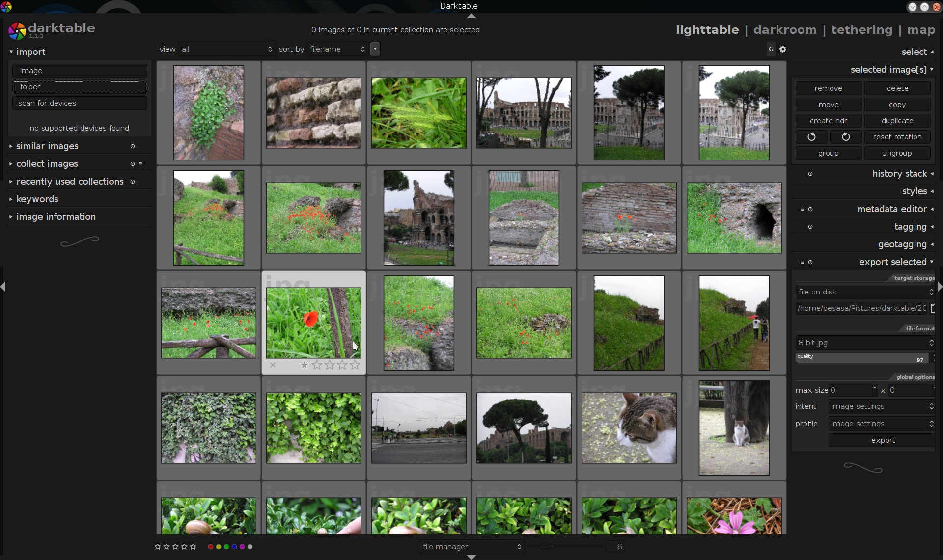Open the sort by filename dropdown
Screen dimensions: 943x560
[337, 49]
